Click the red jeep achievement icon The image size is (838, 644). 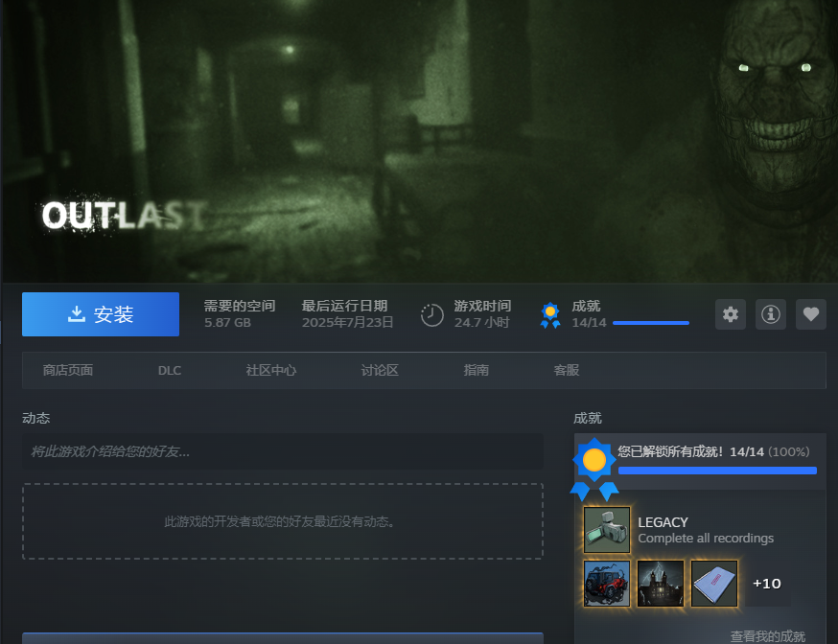[x=607, y=584]
